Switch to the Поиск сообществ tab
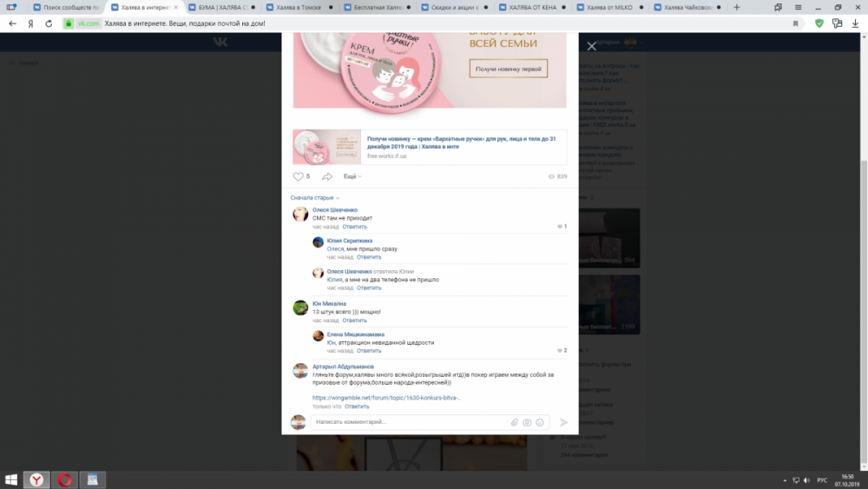868x489 pixels. [67, 7]
